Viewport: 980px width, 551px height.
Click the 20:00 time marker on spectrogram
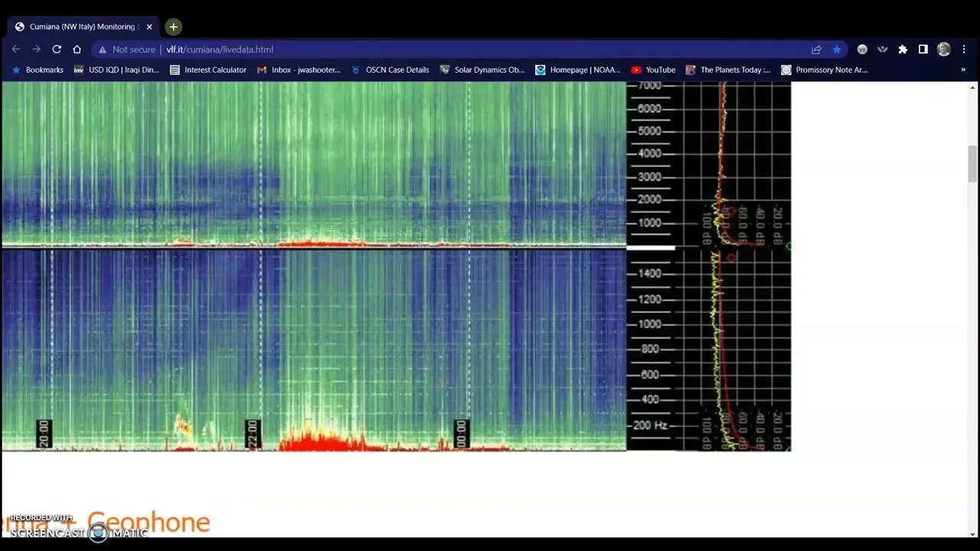[x=44, y=434]
